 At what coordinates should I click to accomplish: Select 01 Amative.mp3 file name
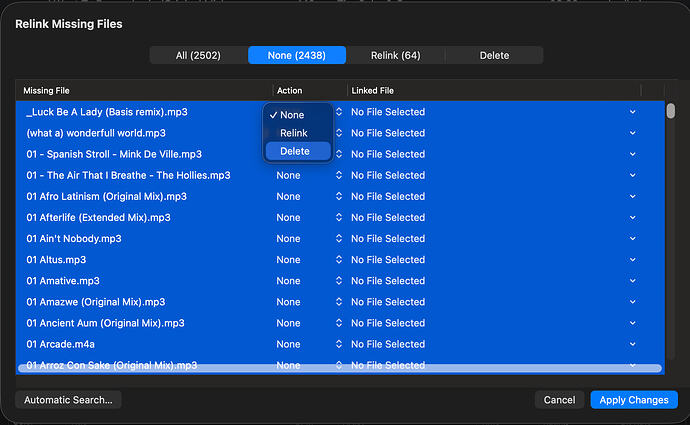(x=63, y=281)
